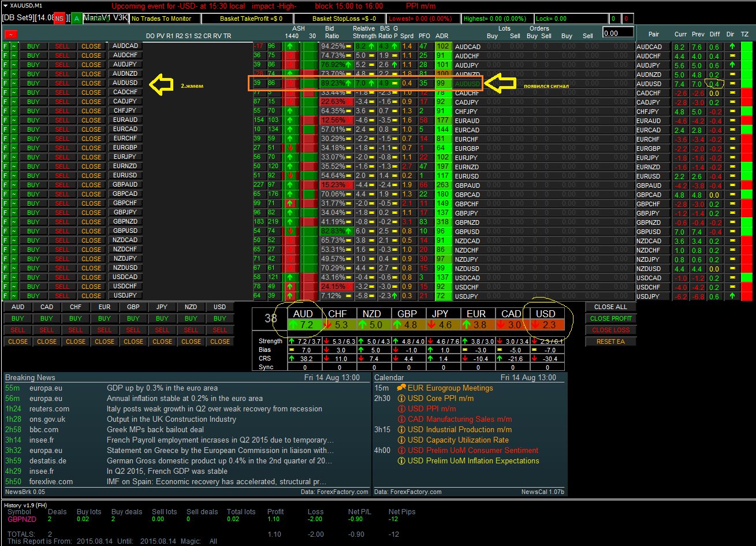Click CLOSE in the EURCHF row
This screenshot has height=546, width=756.
(91, 139)
